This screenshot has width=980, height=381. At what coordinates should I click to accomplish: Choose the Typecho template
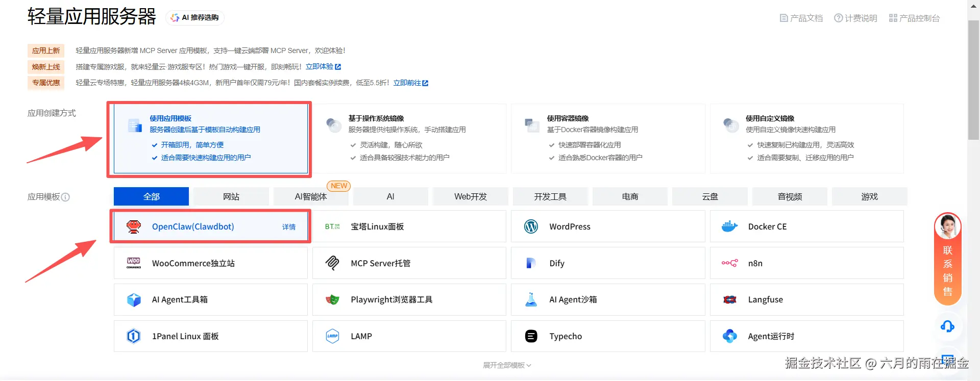point(608,336)
